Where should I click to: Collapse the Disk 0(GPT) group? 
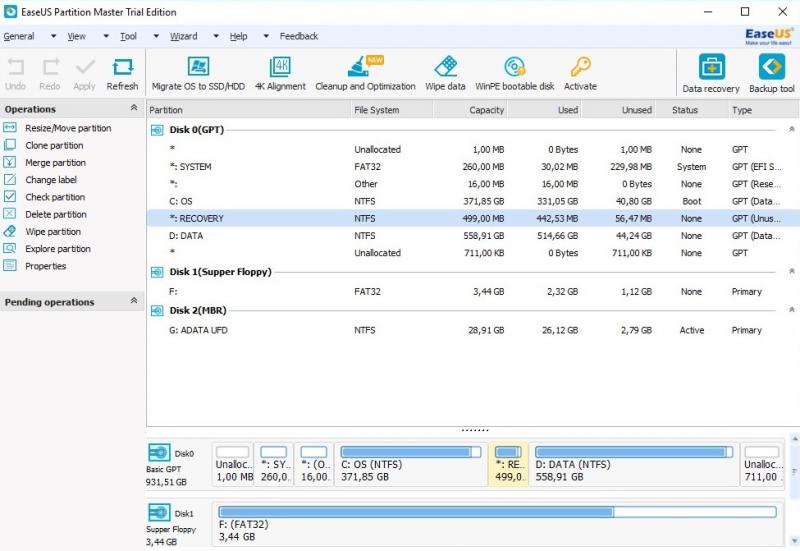(x=792, y=130)
